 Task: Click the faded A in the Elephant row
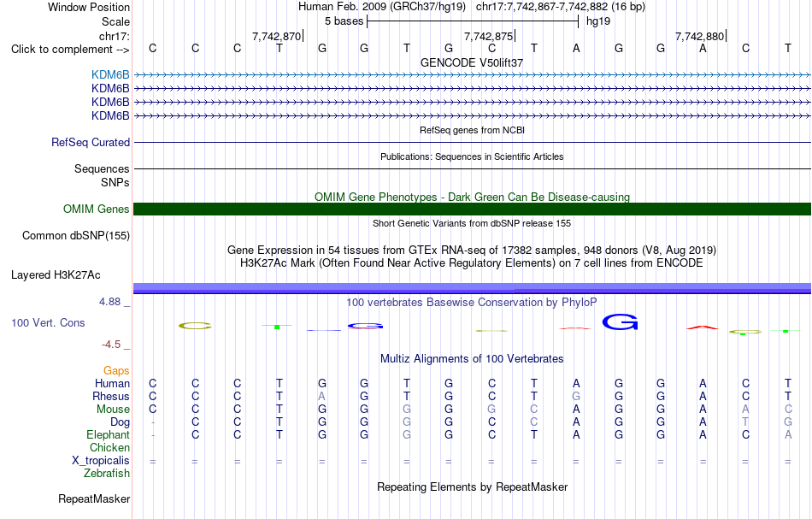(x=788, y=434)
